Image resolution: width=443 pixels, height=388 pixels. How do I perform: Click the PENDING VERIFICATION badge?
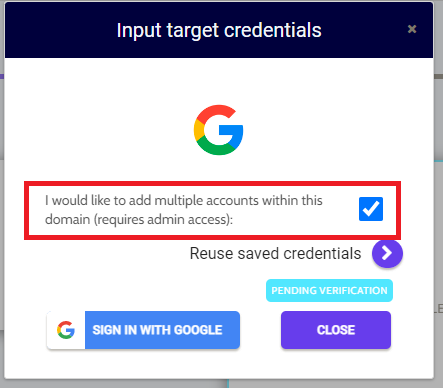[x=329, y=290]
